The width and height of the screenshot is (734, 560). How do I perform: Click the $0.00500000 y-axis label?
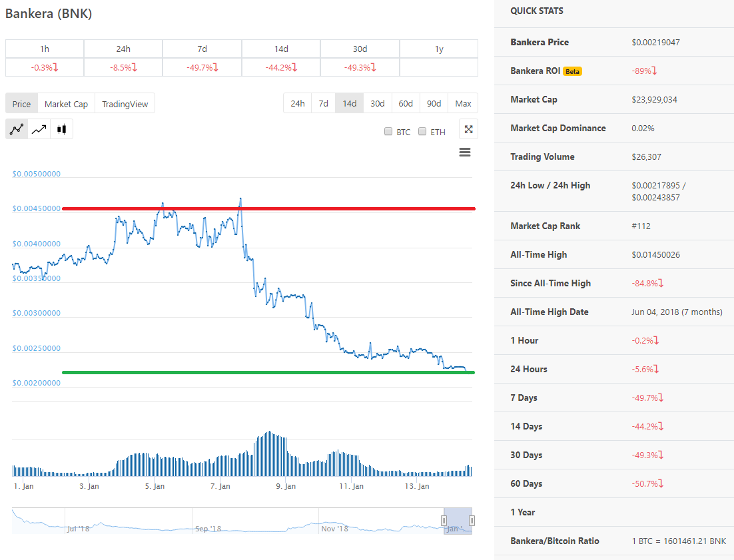(36, 174)
